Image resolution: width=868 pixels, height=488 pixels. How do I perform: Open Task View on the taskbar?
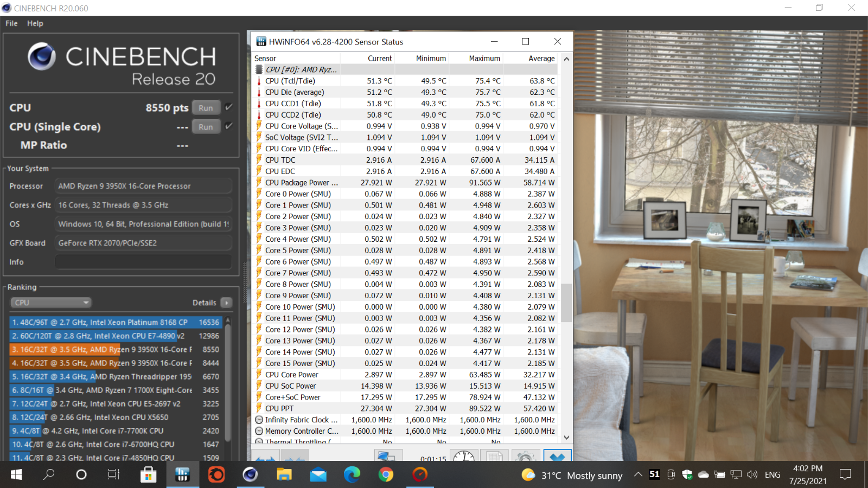point(113,474)
